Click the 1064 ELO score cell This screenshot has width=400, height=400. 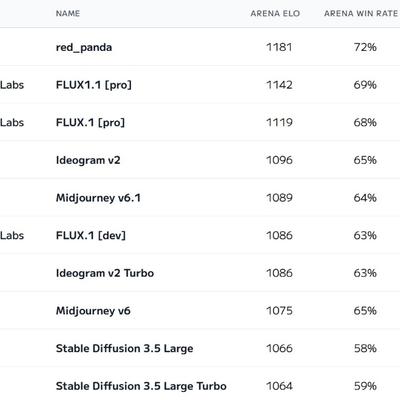point(279,386)
